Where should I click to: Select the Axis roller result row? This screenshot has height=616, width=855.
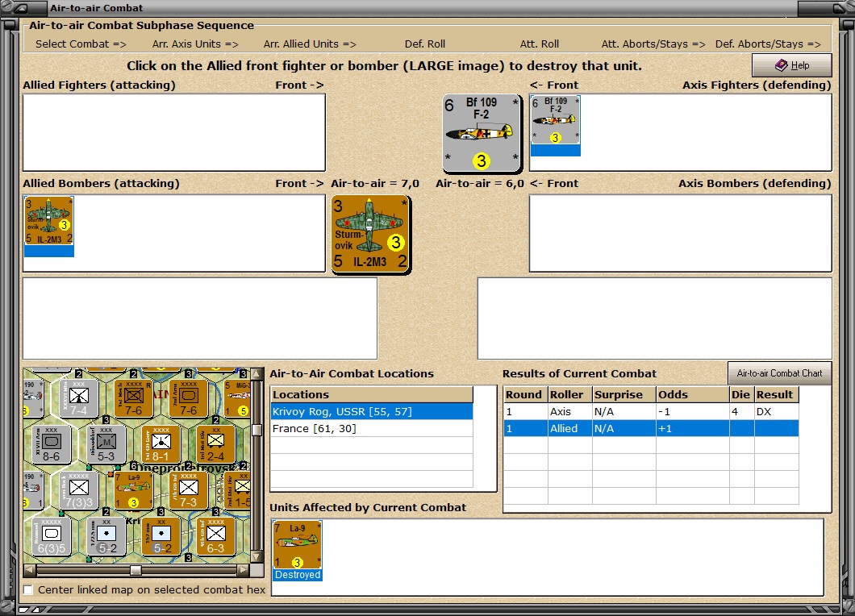[651, 411]
